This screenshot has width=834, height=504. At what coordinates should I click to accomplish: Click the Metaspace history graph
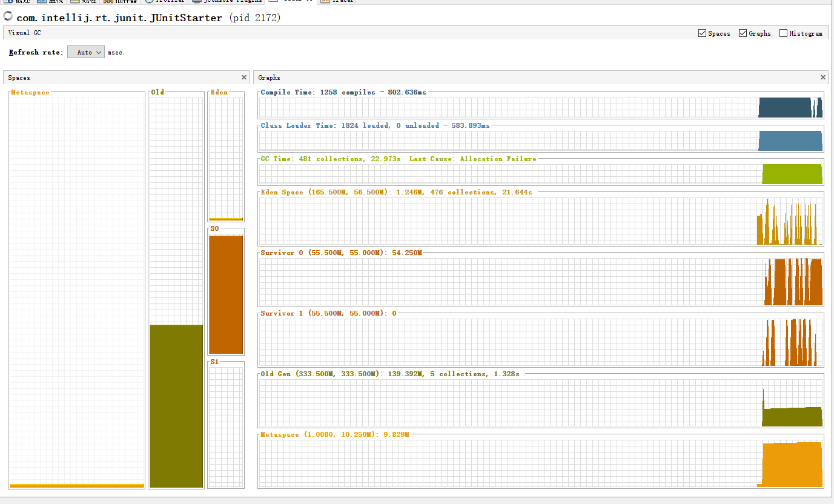pyautogui.click(x=541, y=463)
